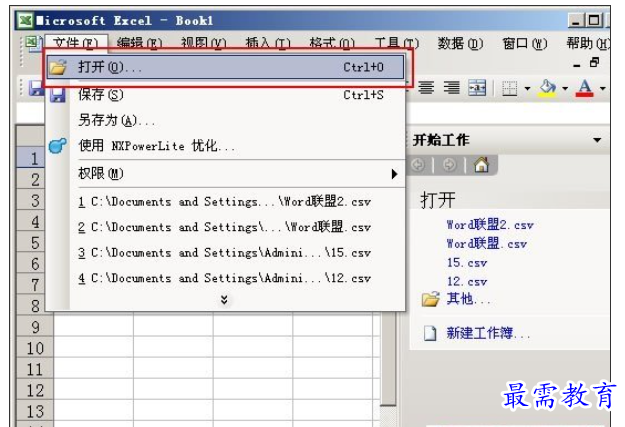Click the merge and center icon
The width and height of the screenshot is (625, 427).
477,88
